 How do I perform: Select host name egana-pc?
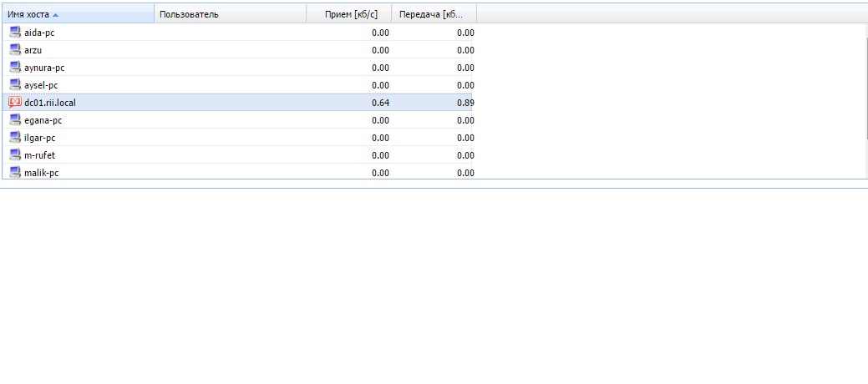43,120
